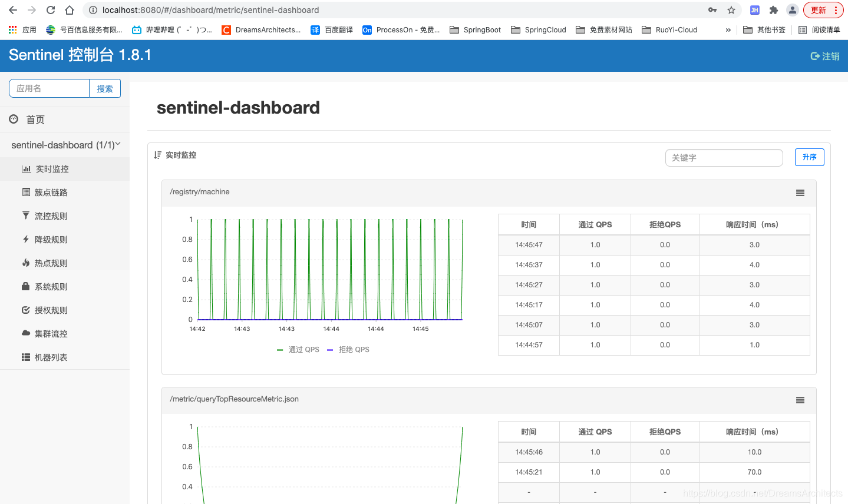The height and width of the screenshot is (504, 848).
Task: Show more bookmarks chevron
Action: pos(728,30)
